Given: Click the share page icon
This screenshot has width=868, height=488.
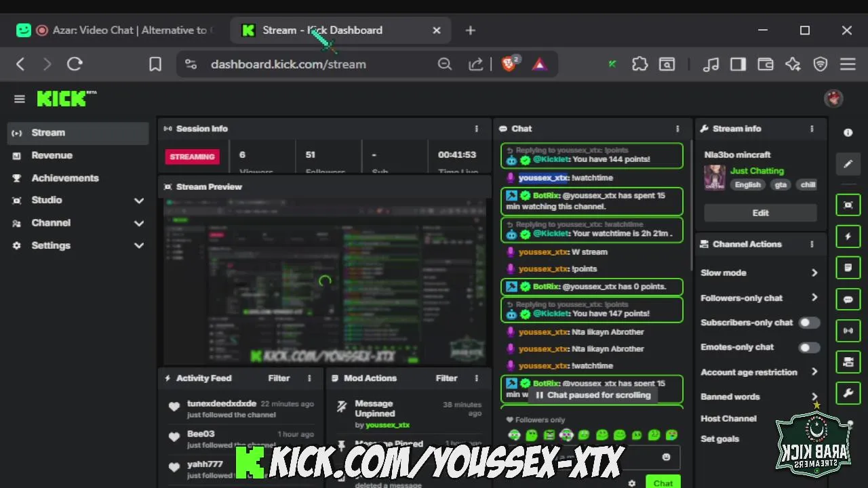Looking at the screenshot, I should click(x=476, y=64).
